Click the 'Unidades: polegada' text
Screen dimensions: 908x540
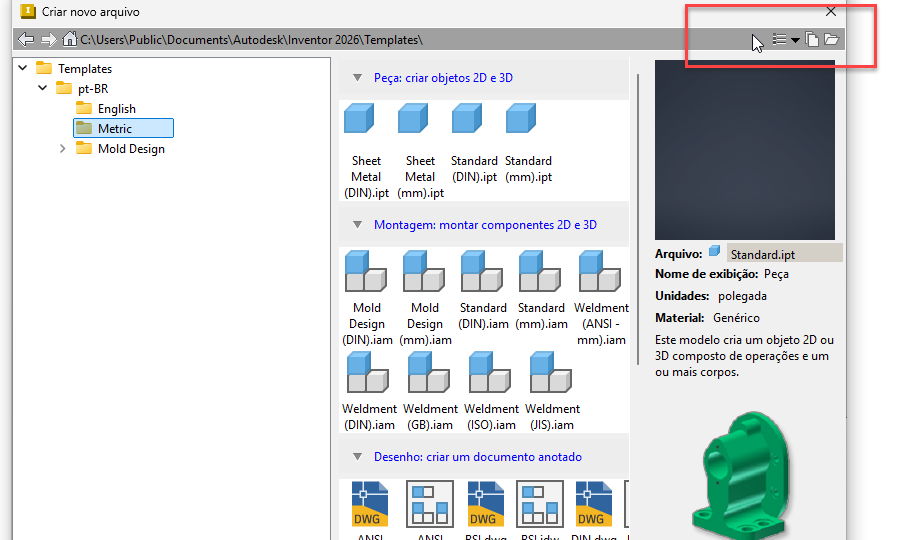click(x=711, y=296)
